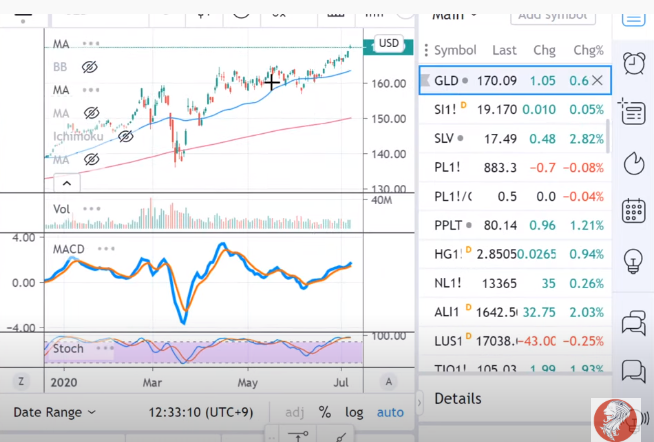Show the hidden BB indicator
The width and height of the screenshot is (654, 442).
coord(90,67)
